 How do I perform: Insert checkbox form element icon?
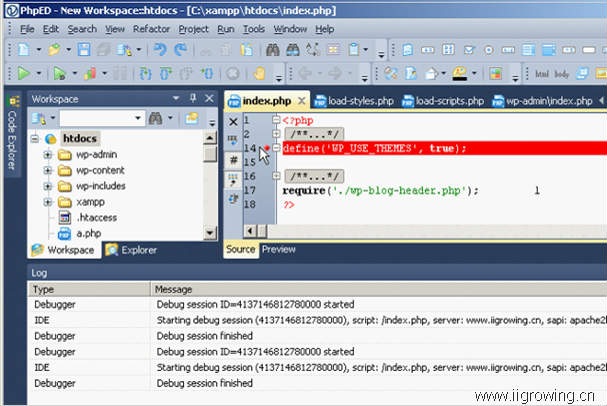[x=469, y=50]
